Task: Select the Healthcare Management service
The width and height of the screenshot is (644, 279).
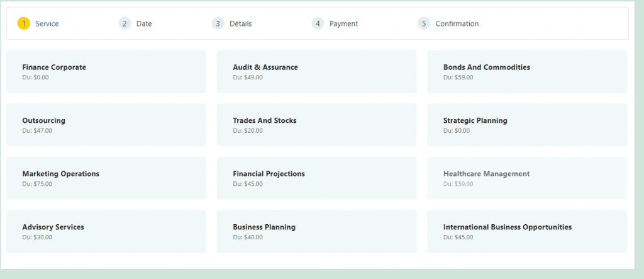Action: click(x=526, y=178)
